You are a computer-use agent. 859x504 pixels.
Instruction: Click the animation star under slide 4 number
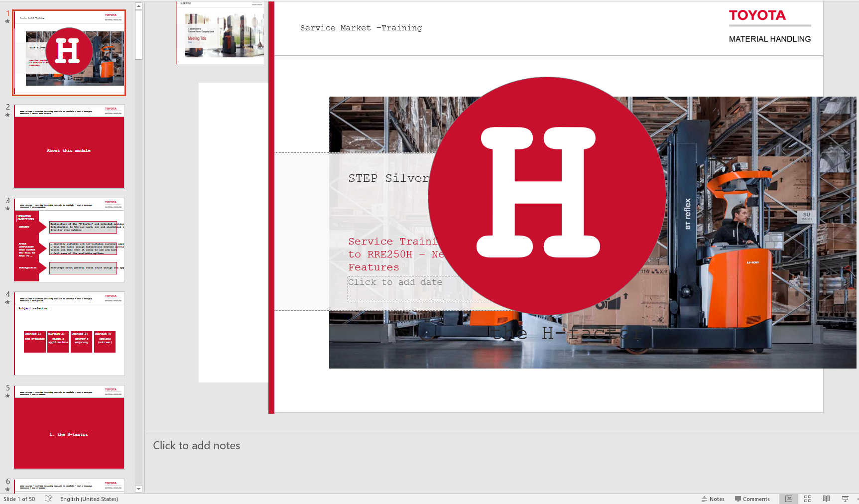(x=7, y=302)
